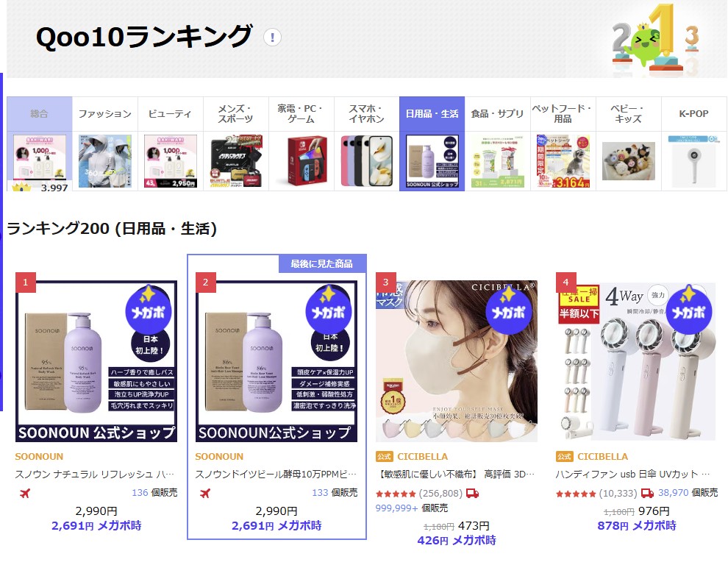Click the star rating of the handy fan

pyautogui.click(x=576, y=494)
